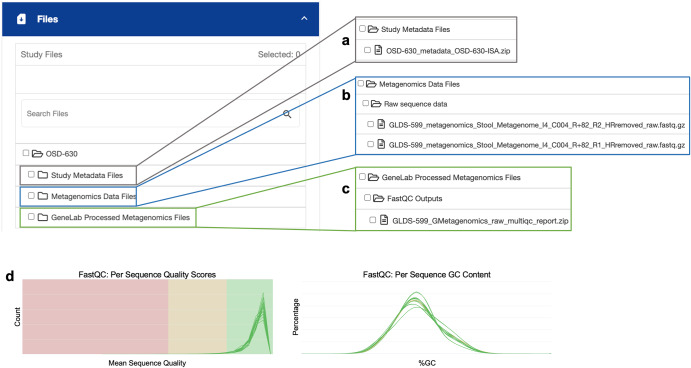Expand Metagenomics Data Files folder icon in left panel

point(43,196)
